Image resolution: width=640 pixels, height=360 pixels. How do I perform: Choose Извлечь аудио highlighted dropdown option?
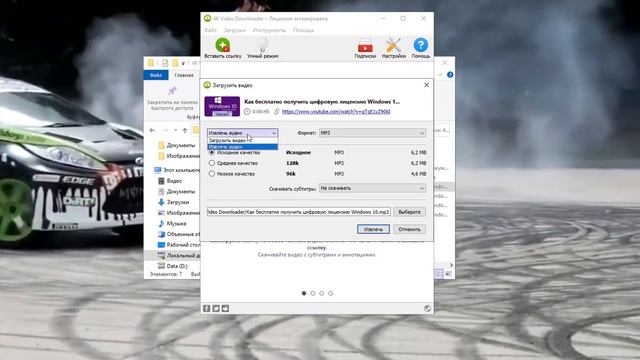242,147
